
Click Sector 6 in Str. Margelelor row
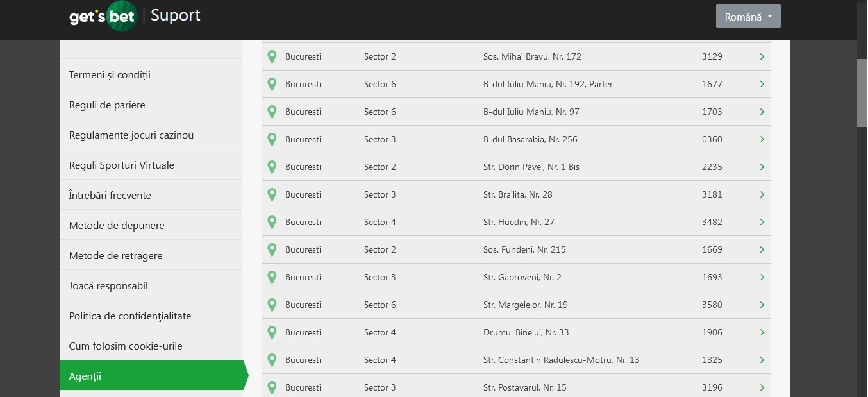click(380, 305)
